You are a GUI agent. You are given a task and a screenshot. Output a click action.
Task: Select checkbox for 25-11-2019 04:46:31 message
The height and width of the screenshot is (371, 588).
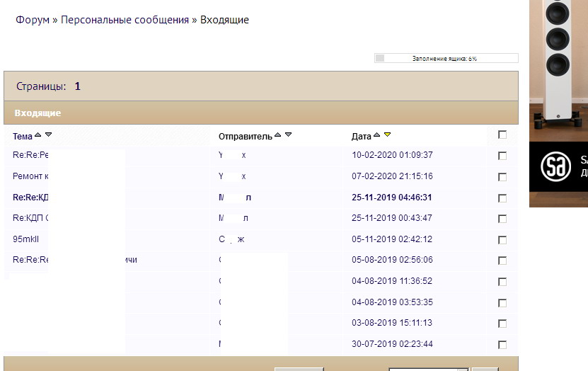[x=502, y=198]
